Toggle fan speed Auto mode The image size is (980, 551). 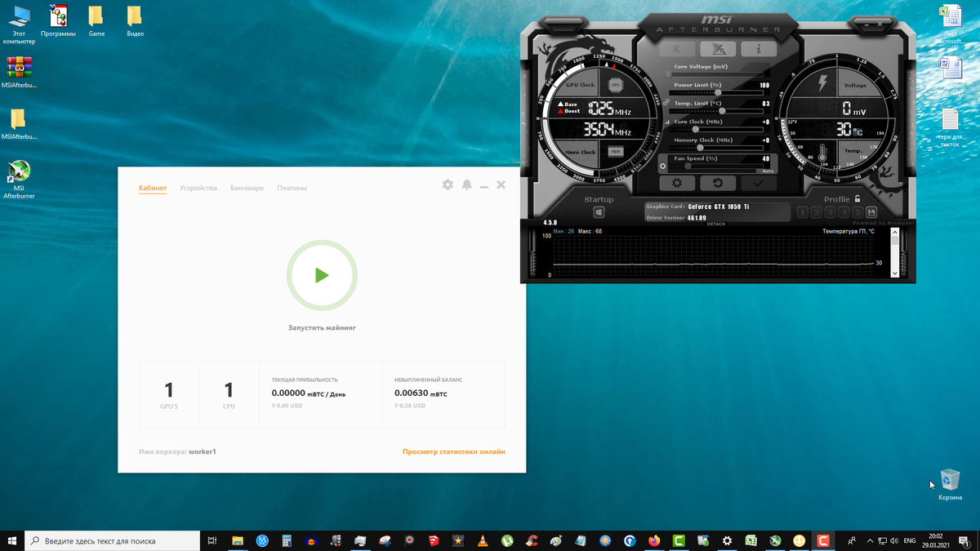768,171
